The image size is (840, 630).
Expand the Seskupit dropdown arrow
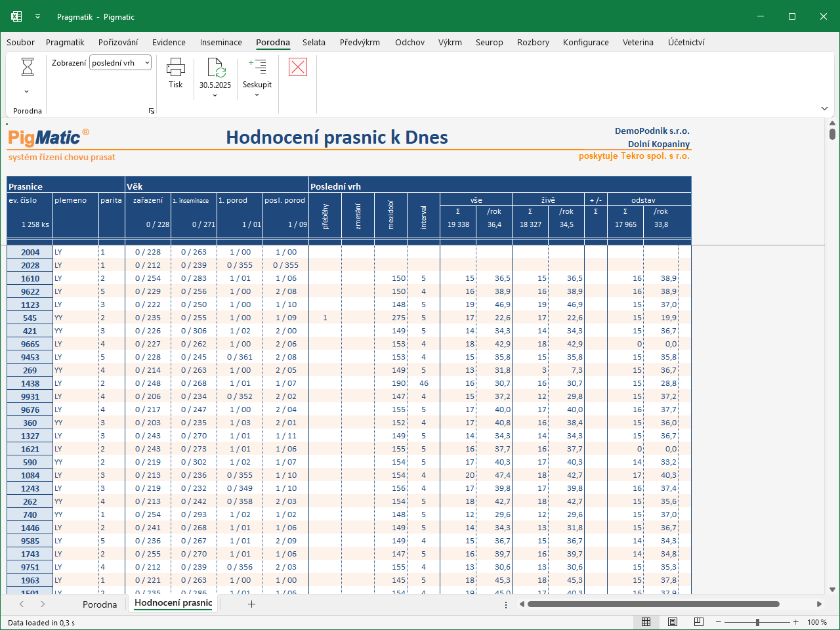click(257, 95)
